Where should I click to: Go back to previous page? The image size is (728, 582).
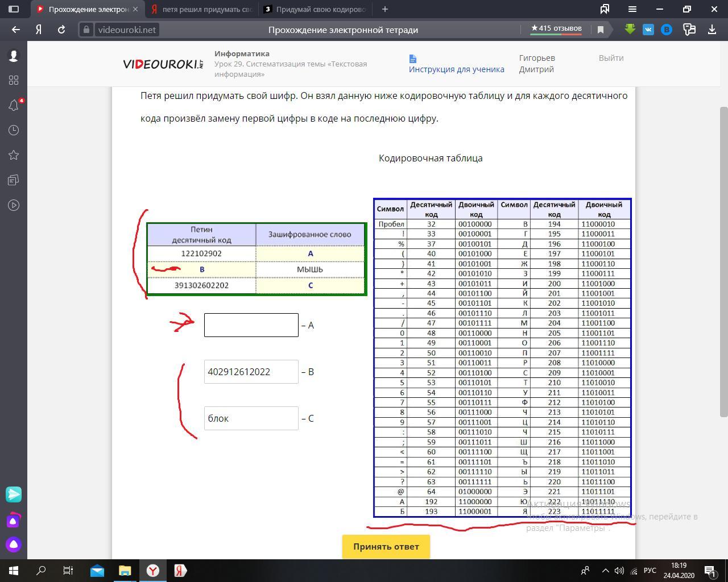pyautogui.click(x=15, y=30)
